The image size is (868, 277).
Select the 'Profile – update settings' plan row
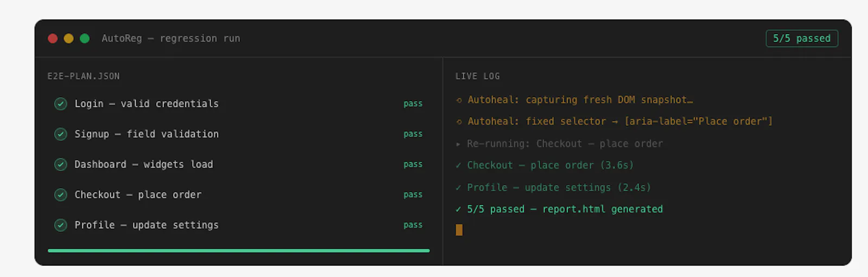pyautogui.click(x=239, y=225)
